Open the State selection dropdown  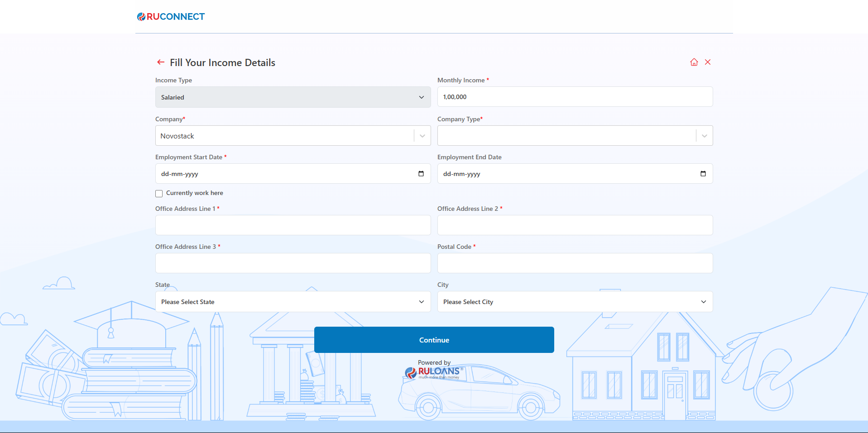coord(293,302)
